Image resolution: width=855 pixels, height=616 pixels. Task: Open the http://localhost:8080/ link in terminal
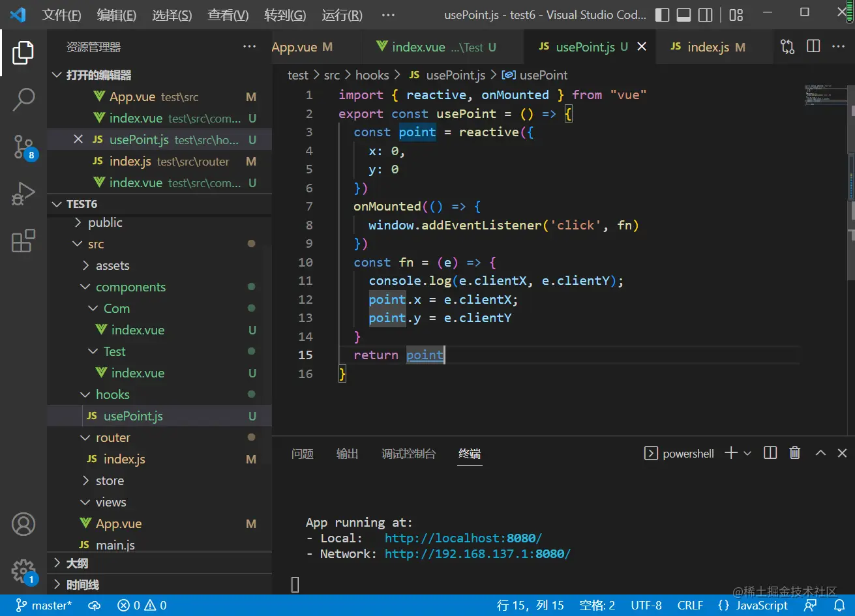pyautogui.click(x=463, y=538)
